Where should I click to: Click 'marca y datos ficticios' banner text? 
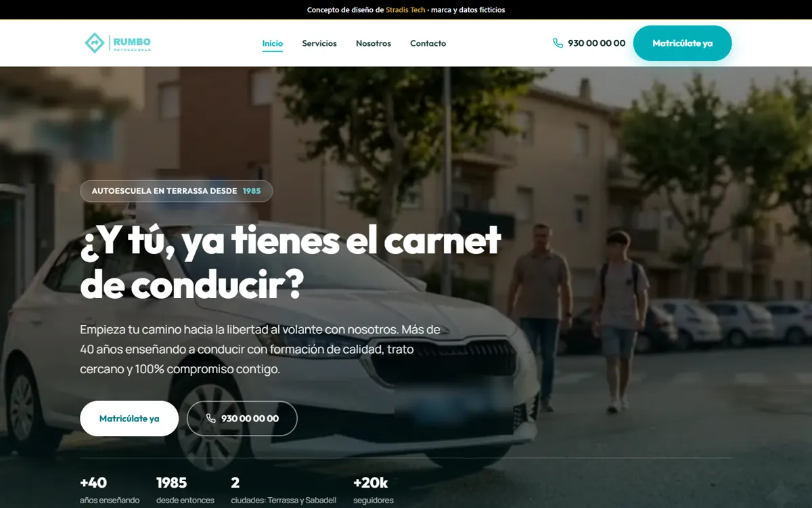(x=468, y=10)
